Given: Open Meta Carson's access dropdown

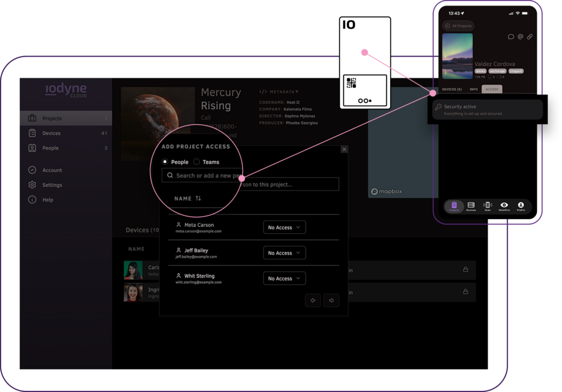Looking at the screenshot, I should pyautogui.click(x=284, y=227).
